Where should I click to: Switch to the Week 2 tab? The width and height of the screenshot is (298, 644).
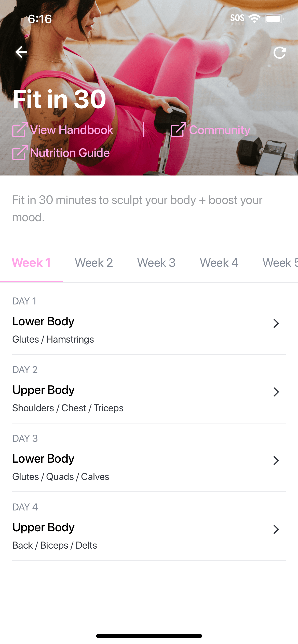click(x=94, y=263)
